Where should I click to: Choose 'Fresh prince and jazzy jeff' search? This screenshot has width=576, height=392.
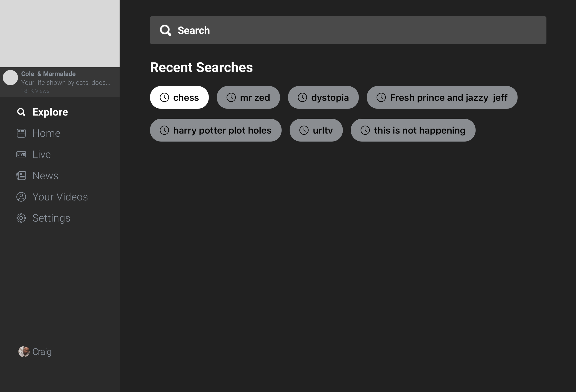pos(442,97)
